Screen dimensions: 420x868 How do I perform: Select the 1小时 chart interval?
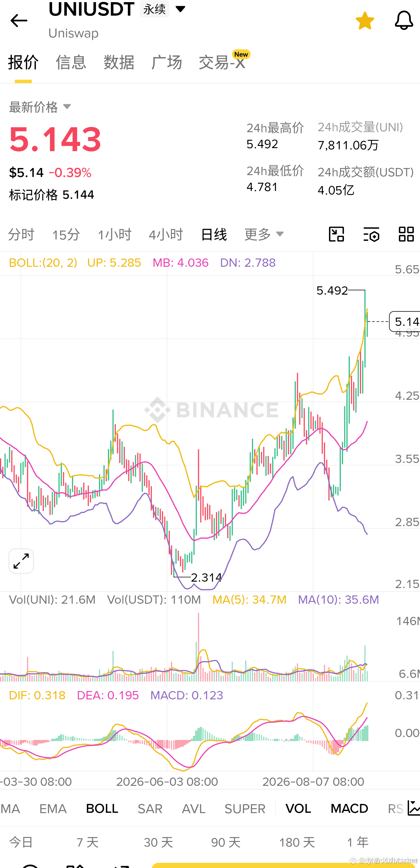pyautogui.click(x=115, y=234)
